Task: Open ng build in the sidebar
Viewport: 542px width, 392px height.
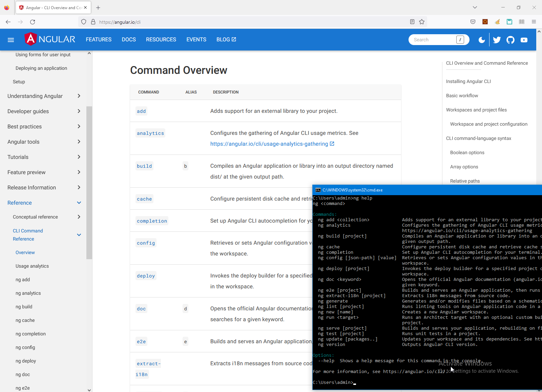Action: (x=24, y=307)
